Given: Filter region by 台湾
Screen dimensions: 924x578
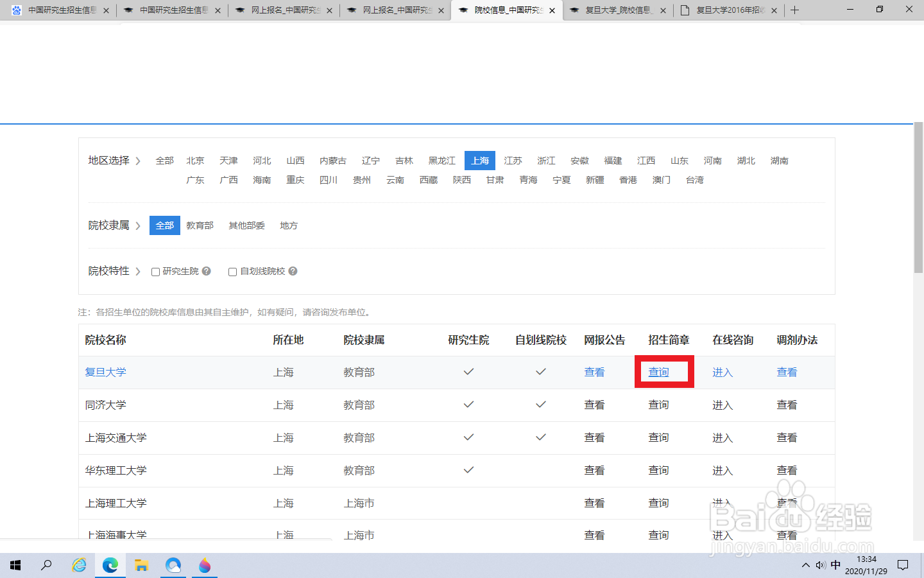Looking at the screenshot, I should click(695, 180).
